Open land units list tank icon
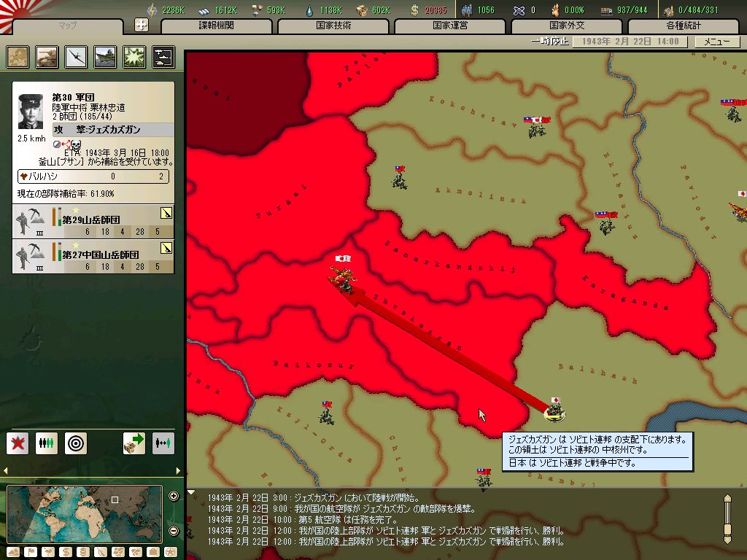Image resolution: width=747 pixels, height=560 pixels. [47, 57]
